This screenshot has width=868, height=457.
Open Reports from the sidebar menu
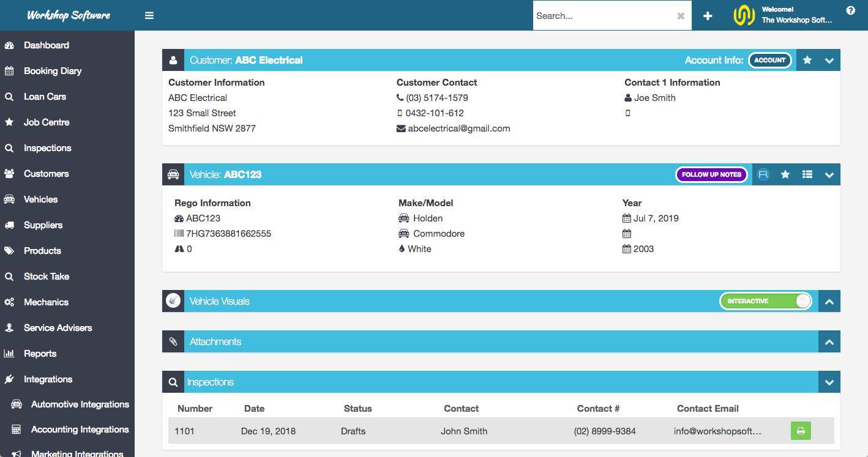point(40,353)
